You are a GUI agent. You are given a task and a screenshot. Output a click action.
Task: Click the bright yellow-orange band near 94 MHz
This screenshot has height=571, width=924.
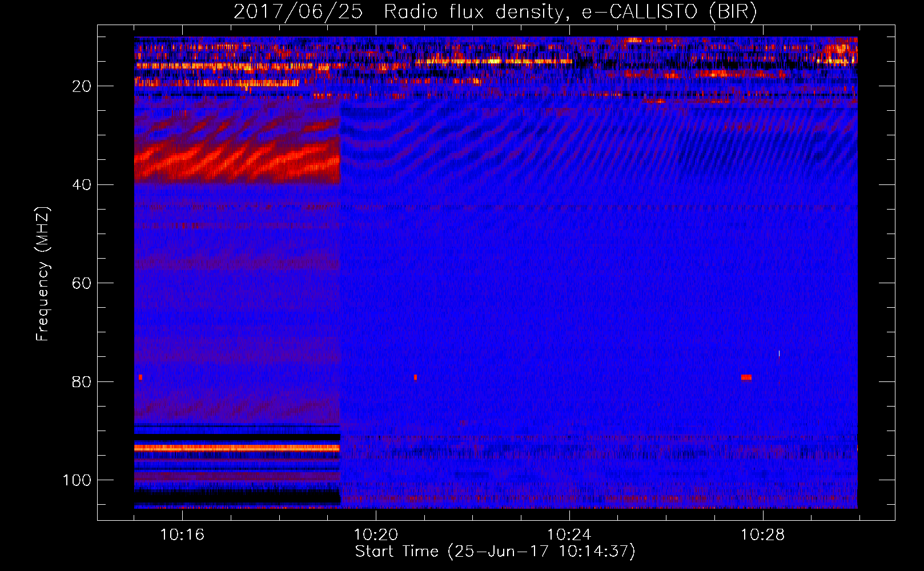[x=237, y=448]
